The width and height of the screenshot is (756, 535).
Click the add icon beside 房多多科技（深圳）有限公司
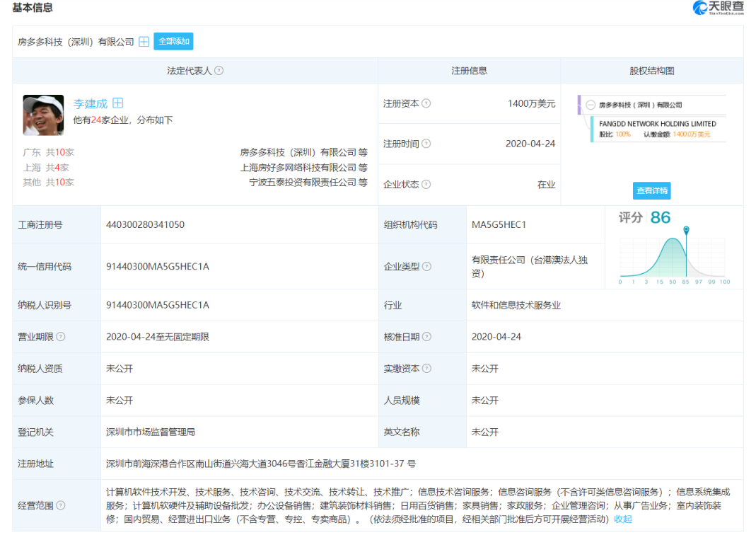(144, 41)
